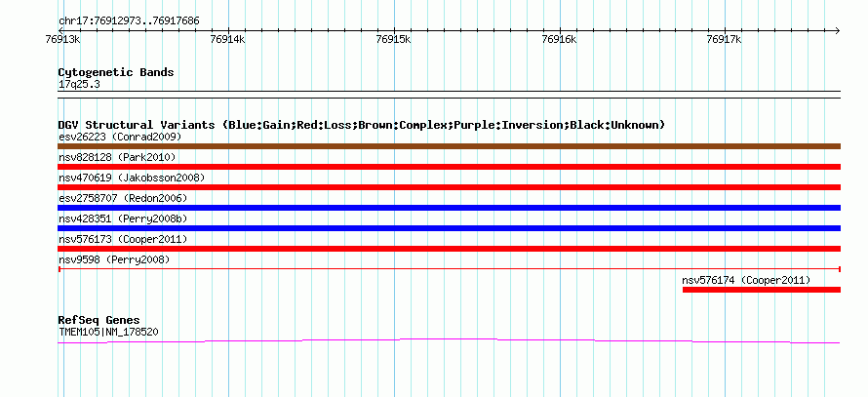Select the thin red nsv9598 variant line
The height and width of the screenshot is (397, 868).
449,269
